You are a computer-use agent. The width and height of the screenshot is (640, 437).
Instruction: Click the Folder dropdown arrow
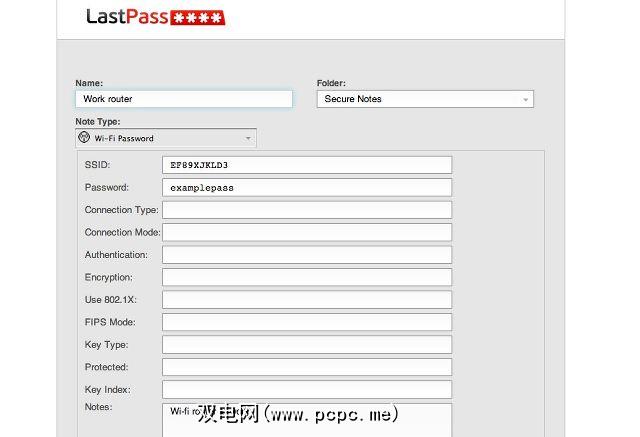pos(526,100)
